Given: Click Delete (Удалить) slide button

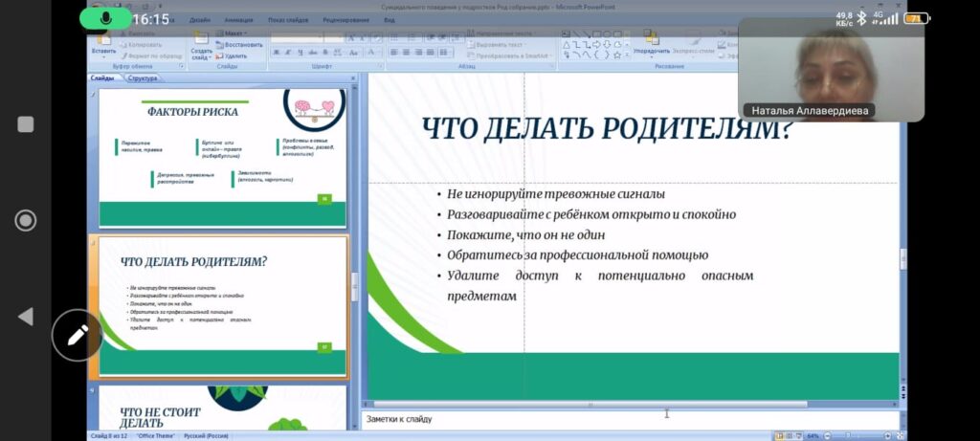Looking at the screenshot, I should click(x=234, y=55).
